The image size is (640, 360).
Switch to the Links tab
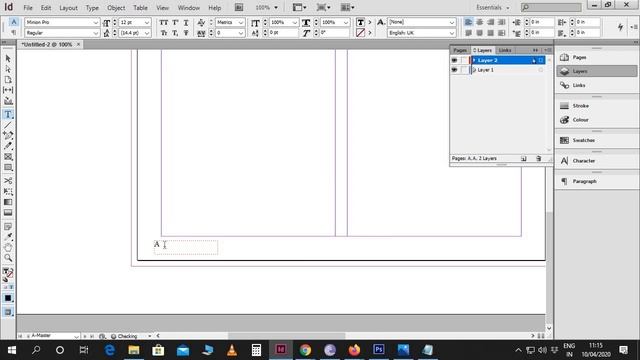click(505, 50)
